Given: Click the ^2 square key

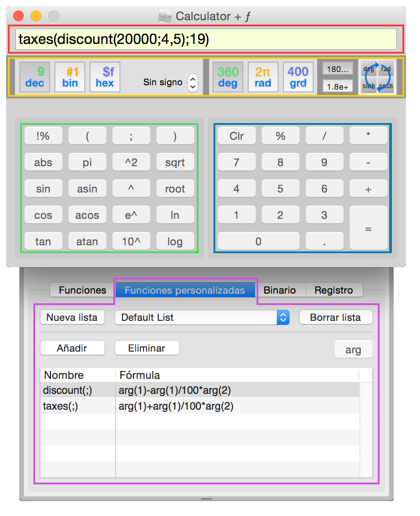Looking at the screenshot, I should (x=131, y=162).
